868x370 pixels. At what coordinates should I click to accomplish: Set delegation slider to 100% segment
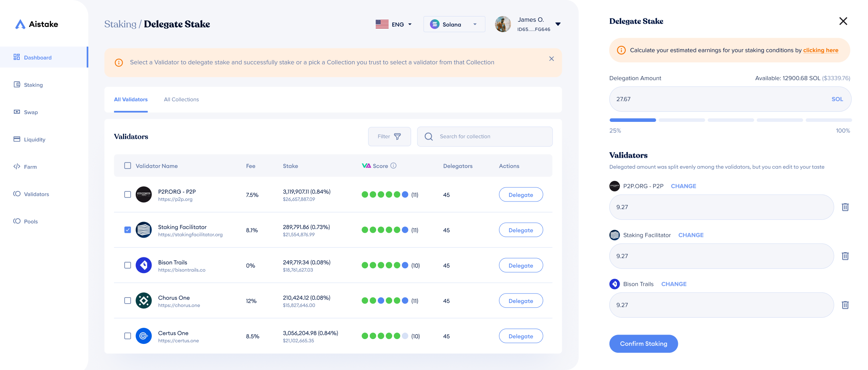point(829,120)
